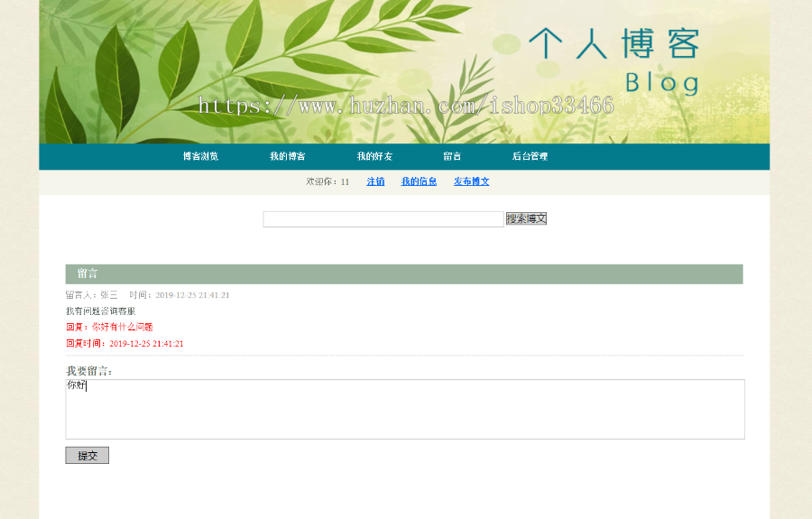Go to 我的博客 in navigation bar
The image size is (812, 519).
(288, 156)
